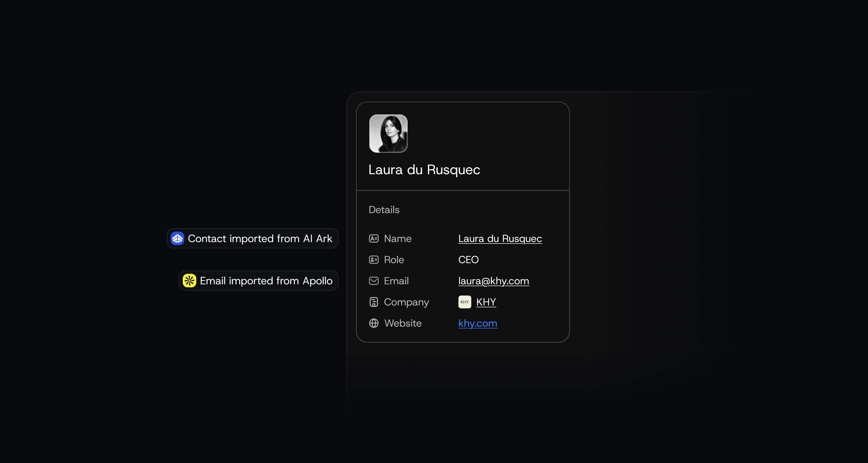868x463 pixels.
Task: Click the Email envelope icon
Action: [374, 281]
